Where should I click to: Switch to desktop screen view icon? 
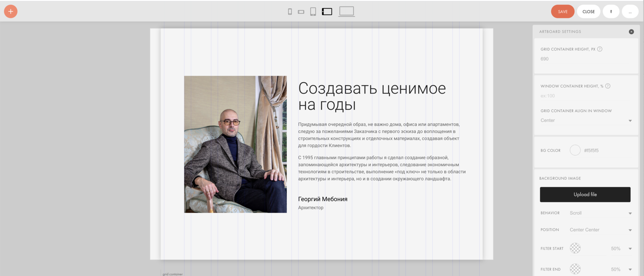347,12
